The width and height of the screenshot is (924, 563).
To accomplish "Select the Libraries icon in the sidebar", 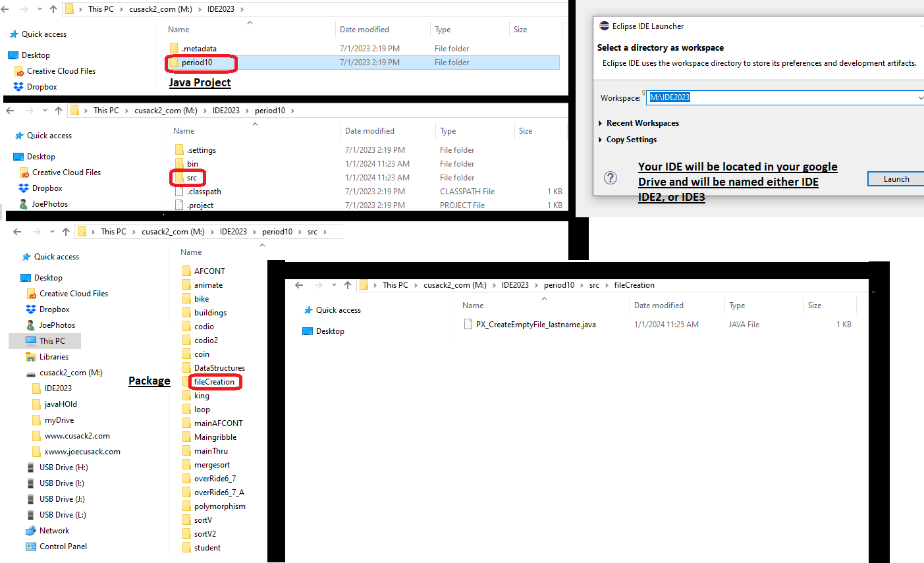I will tap(31, 357).
